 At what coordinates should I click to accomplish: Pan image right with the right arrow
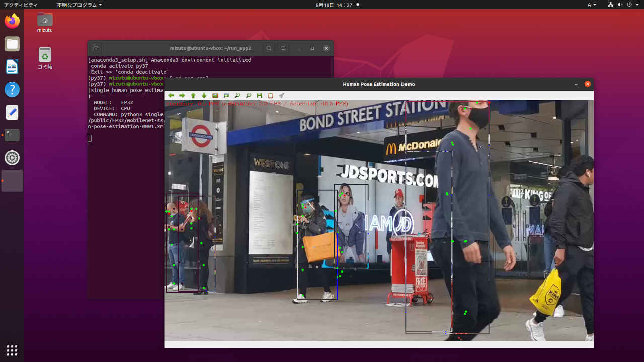(182, 95)
